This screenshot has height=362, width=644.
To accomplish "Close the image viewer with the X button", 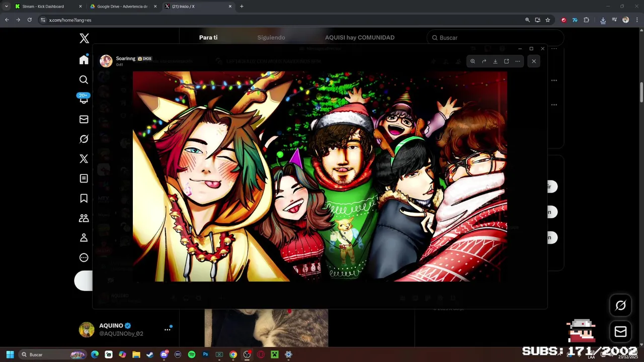I will 534,61.
